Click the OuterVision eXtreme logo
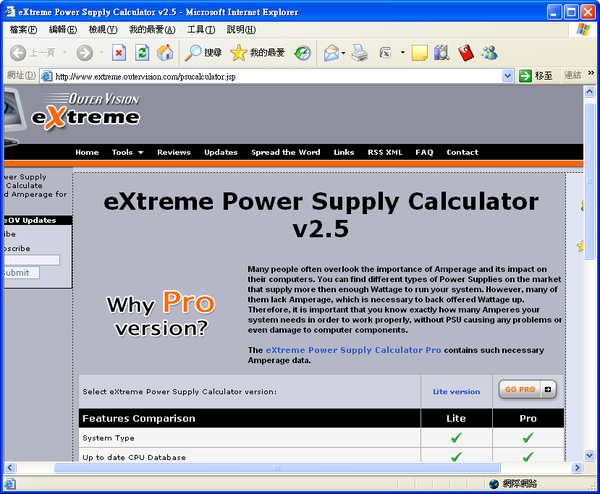 [x=85, y=111]
